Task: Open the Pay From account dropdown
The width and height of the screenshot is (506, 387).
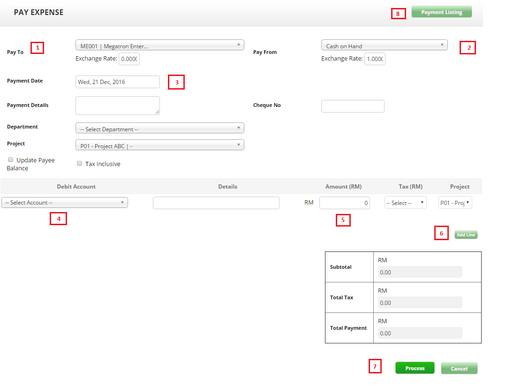Action: click(x=384, y=45)
